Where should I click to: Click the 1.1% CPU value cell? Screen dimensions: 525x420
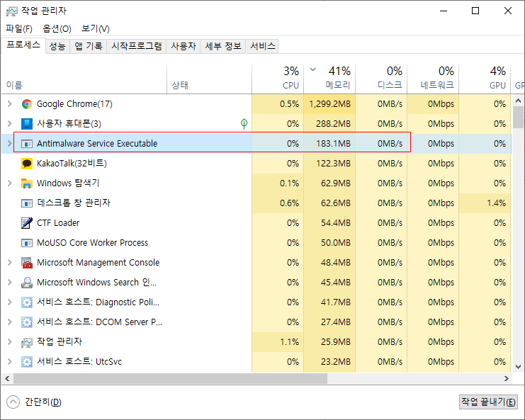click(278, 342)
